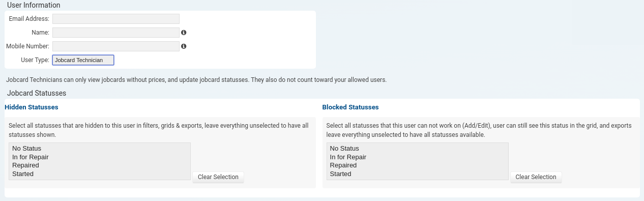Click the Blocked Statusses heading
644x201 pixels.
coord(350,107)
